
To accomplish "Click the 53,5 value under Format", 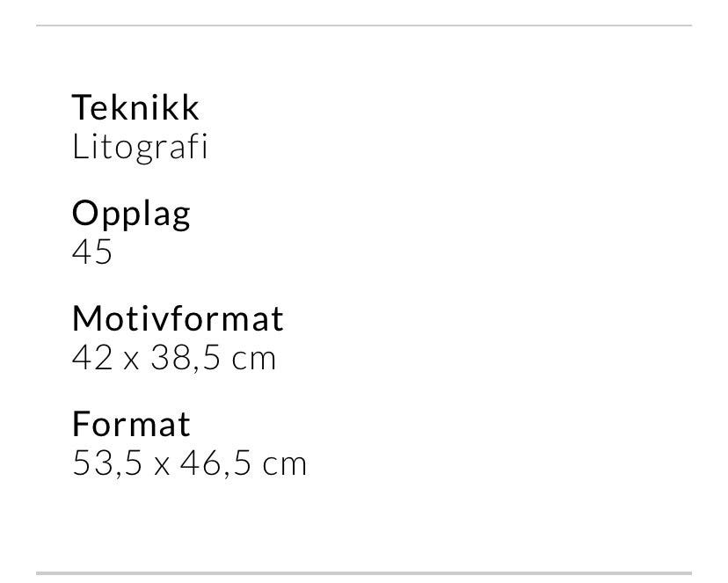I will [x=107, y=463].
